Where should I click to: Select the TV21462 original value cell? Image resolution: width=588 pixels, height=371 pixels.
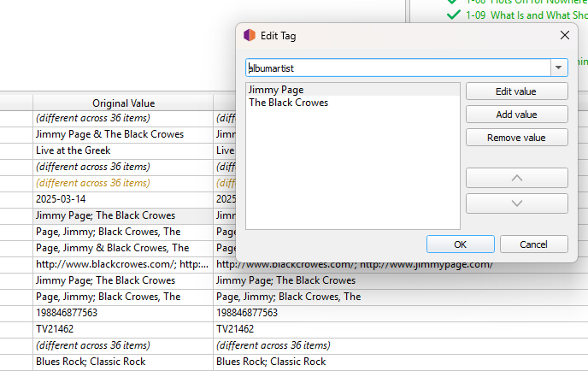pos(123,329)
